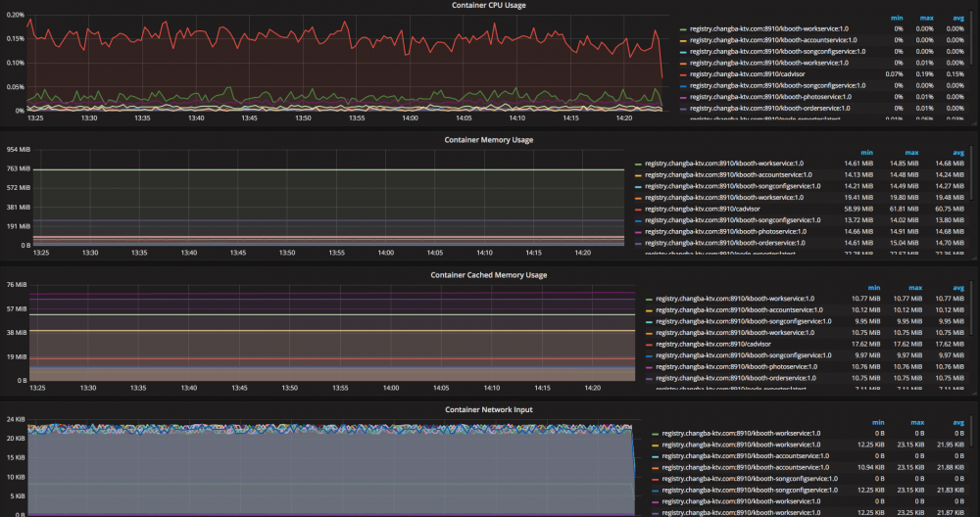Click the green workservice swatch in Network Input legend
Screen dimensions: 980x517
click(655, 433)
